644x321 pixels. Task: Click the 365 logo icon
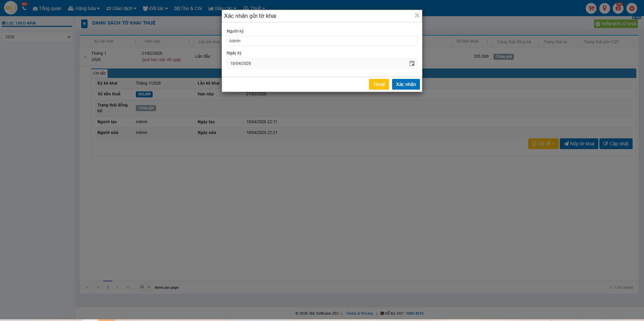[10, 8]
